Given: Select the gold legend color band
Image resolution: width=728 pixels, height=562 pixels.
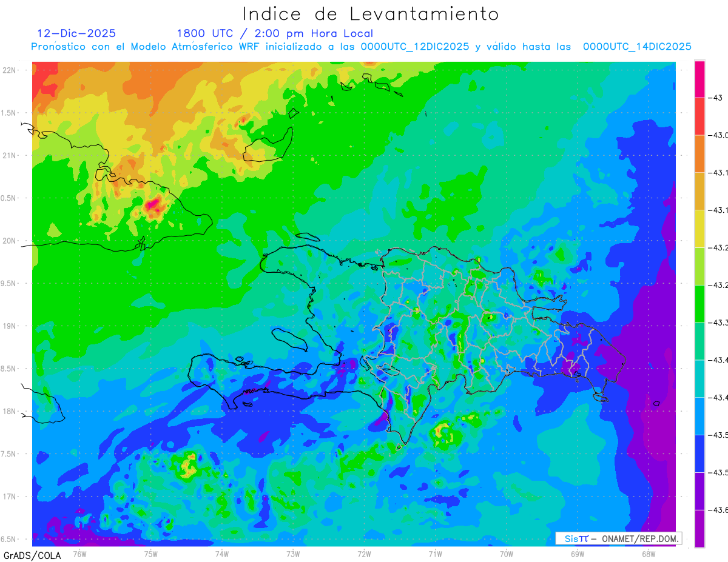Looking at the screenshot, I should click(x=699, y=191).
